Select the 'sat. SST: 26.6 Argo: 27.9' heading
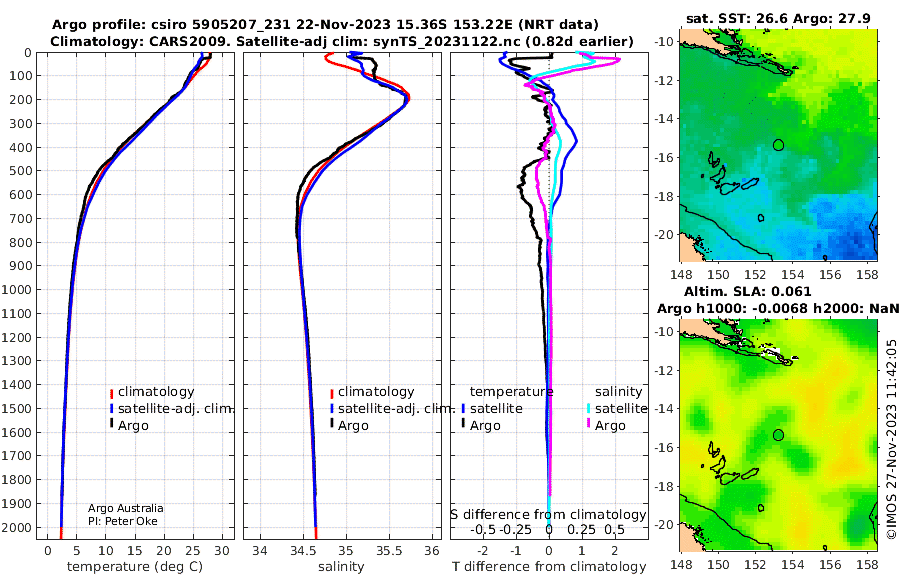This screenshot has height=580, width=900. [778, 18]
